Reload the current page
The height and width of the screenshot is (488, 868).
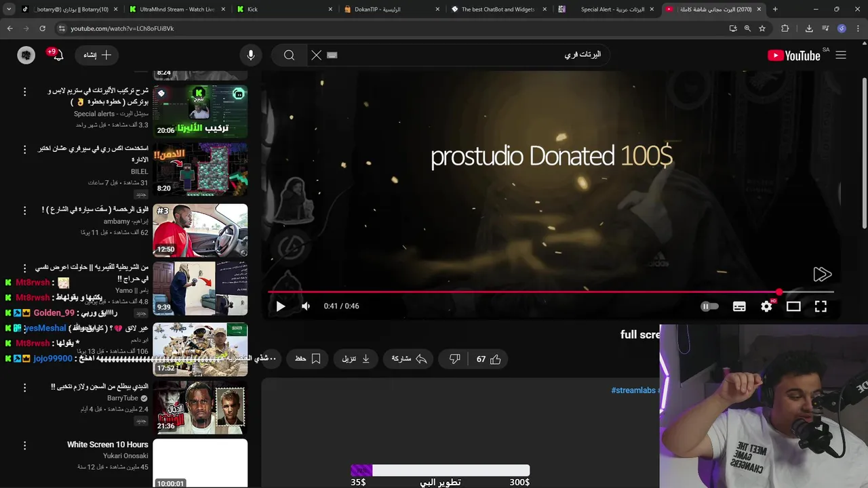[x=42, y=28]
